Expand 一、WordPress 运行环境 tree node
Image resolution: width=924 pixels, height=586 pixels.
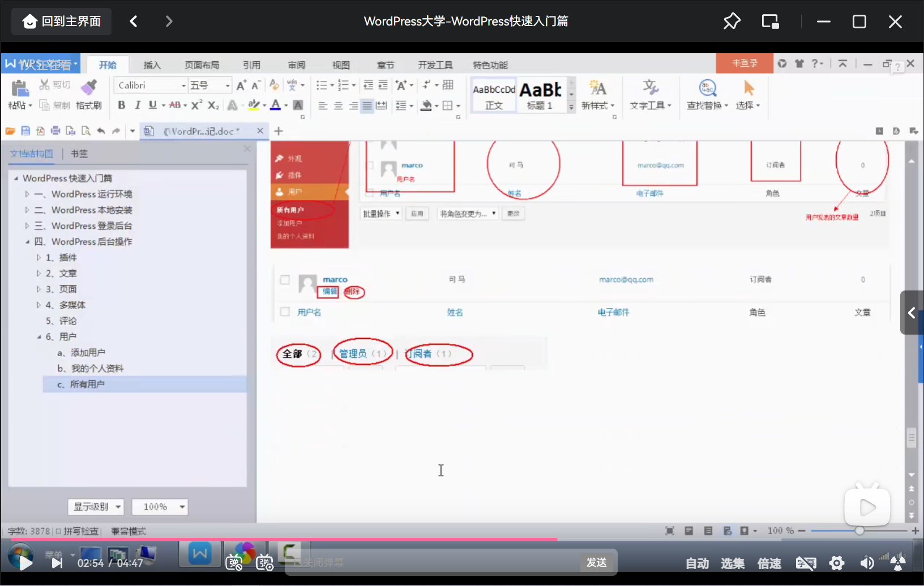click(x=27, y=194)
